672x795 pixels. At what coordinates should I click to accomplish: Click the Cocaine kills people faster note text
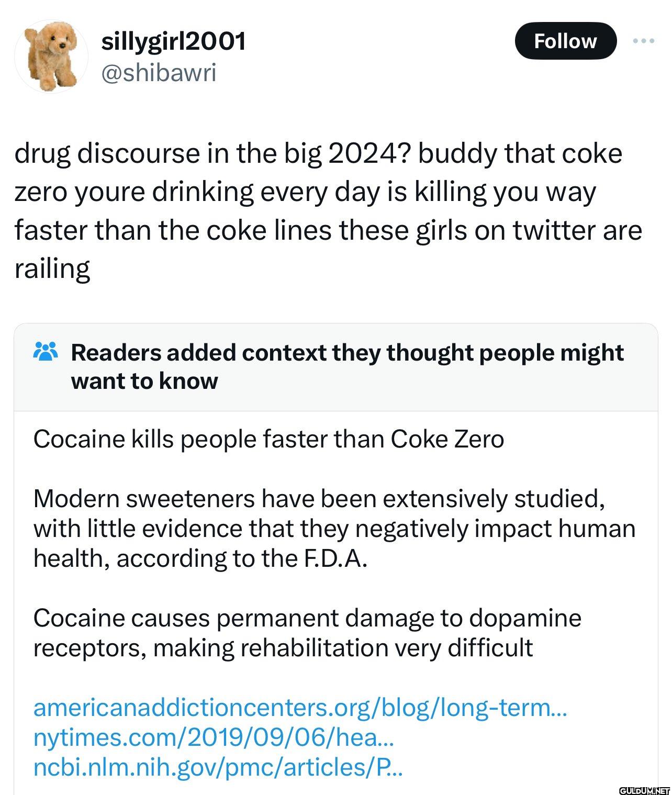point(270,439)
